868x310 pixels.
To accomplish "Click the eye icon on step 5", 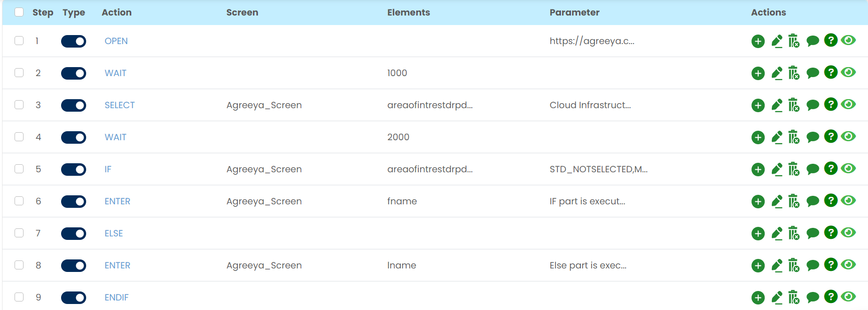I will 848,169.
